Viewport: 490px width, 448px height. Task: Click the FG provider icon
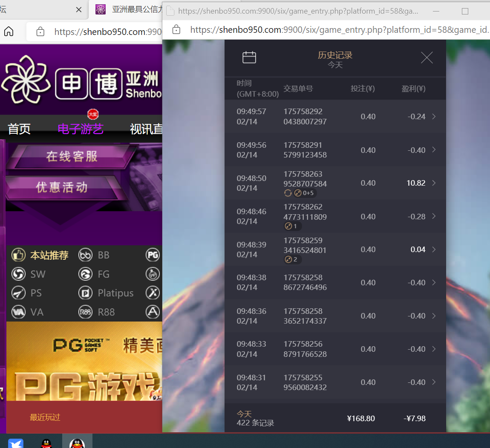click(85, 274)
